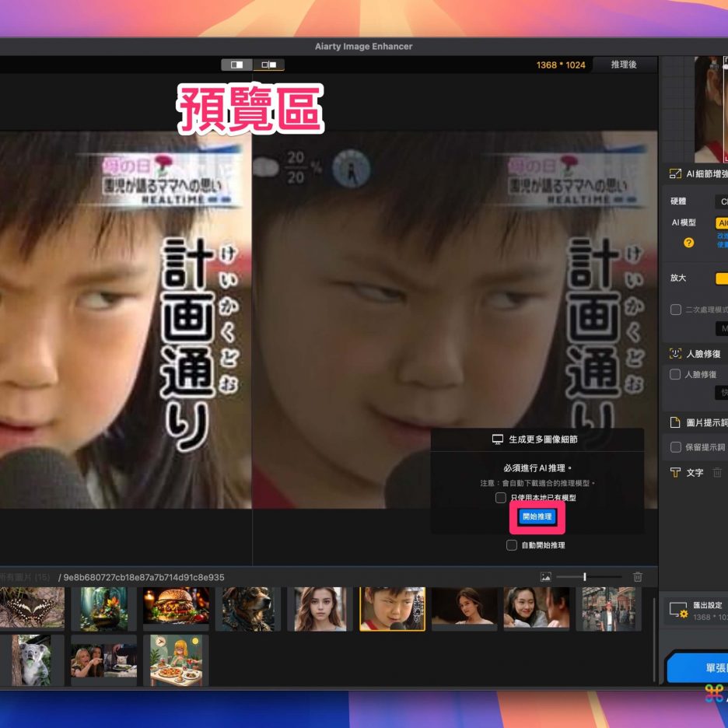Switch to the 推理後 tab

pyautogui.click(x=624, y=65)
